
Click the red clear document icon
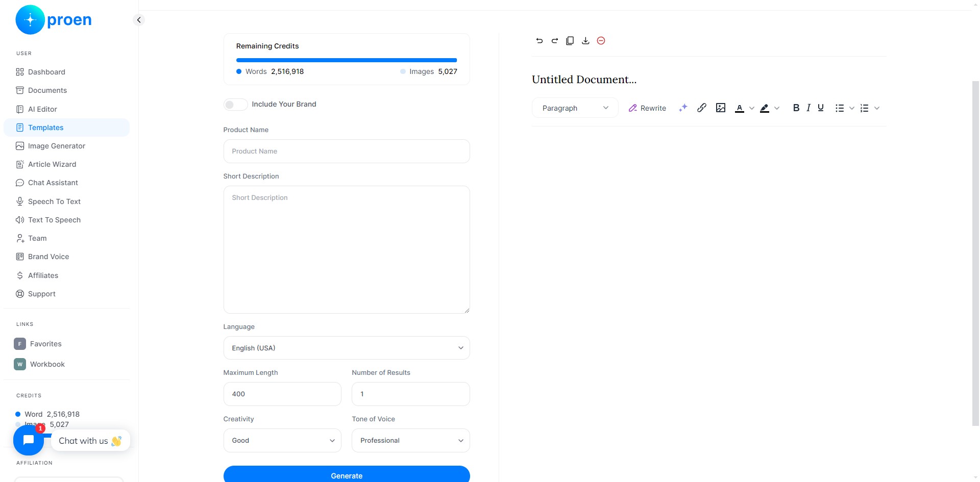601,41
